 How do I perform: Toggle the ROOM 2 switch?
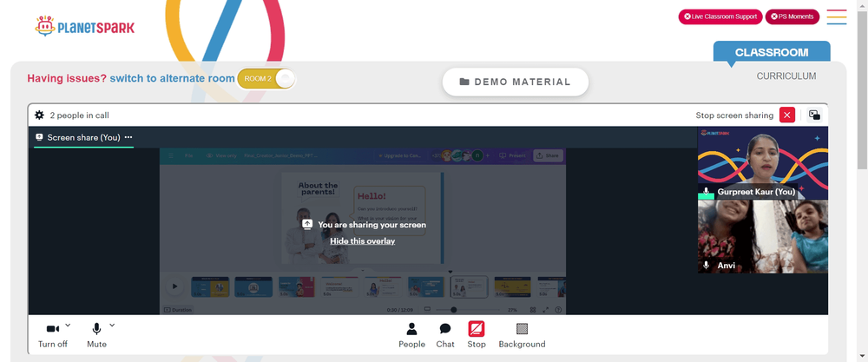(266, 79)
